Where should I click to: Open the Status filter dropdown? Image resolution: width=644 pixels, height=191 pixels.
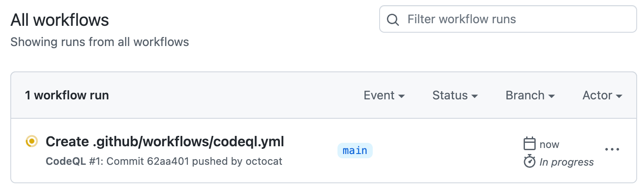(455, 95)
